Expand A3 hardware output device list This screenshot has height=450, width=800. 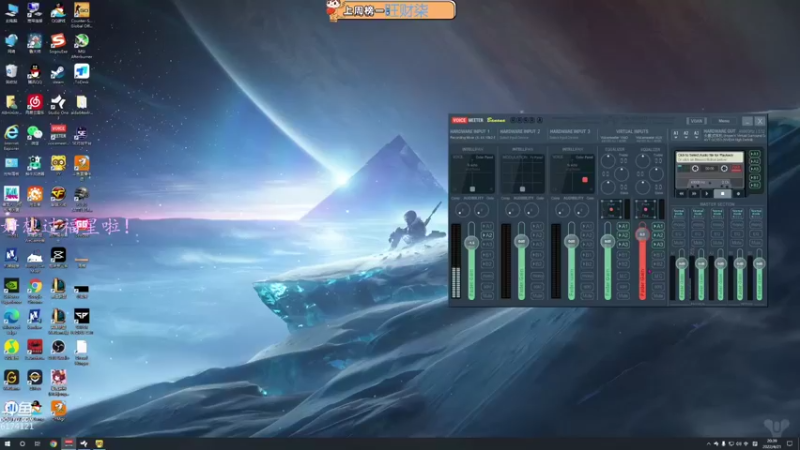pyautogui.click(x=696, y=135)
